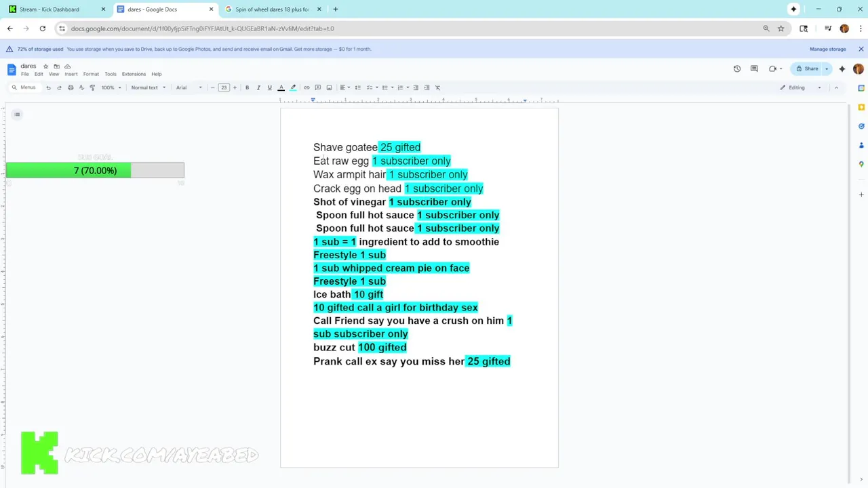
Task: Open the Normal text style dropdown
Action: click(x=148, y=87)
